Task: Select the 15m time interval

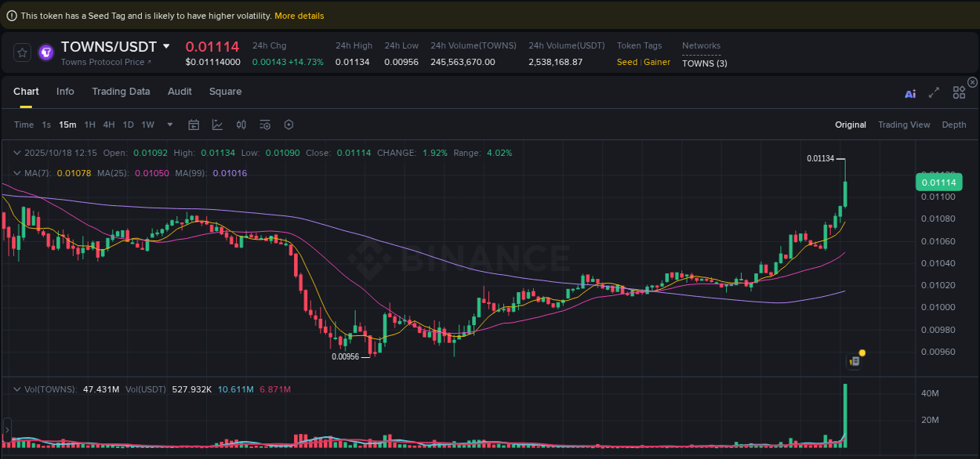Action: pos(67,125)
